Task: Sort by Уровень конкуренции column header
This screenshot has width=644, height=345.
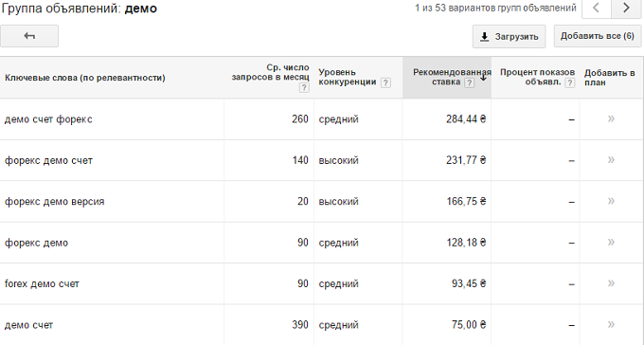Action: click(348, 78)
